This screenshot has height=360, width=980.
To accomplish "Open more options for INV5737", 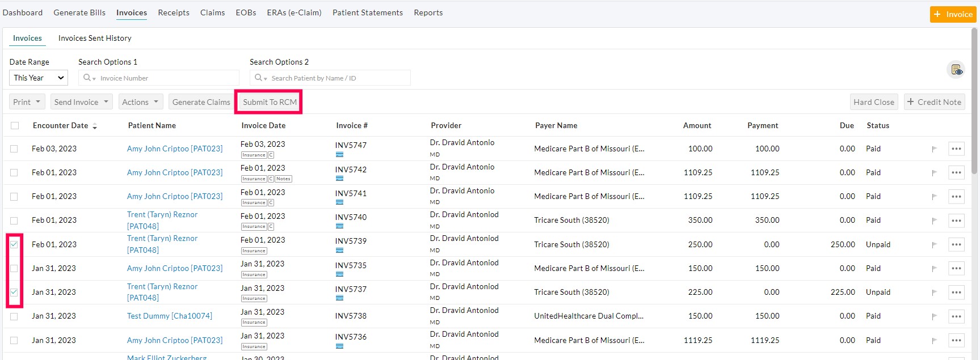I will point(956,293).
